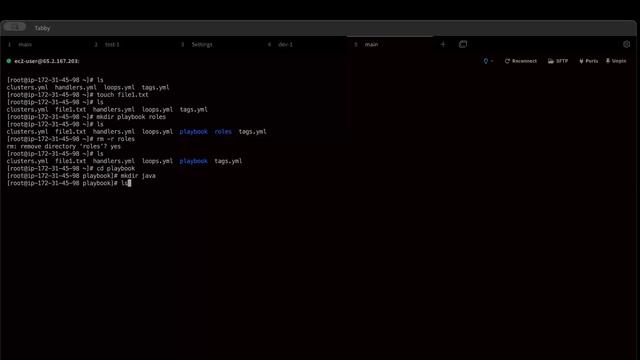This screenshot has width=640, height=360.
Task: Unpin the session toolbar
Action: 616,61
